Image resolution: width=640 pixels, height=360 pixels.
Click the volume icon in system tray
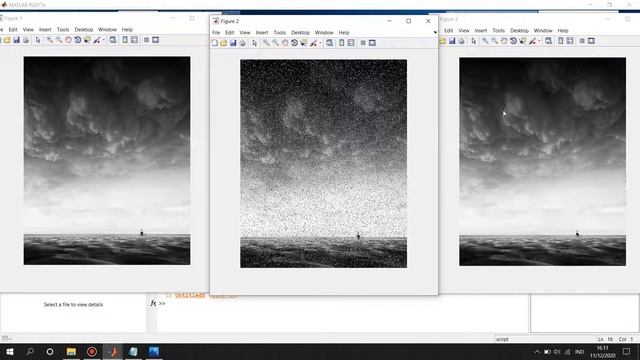pos(558,352)
